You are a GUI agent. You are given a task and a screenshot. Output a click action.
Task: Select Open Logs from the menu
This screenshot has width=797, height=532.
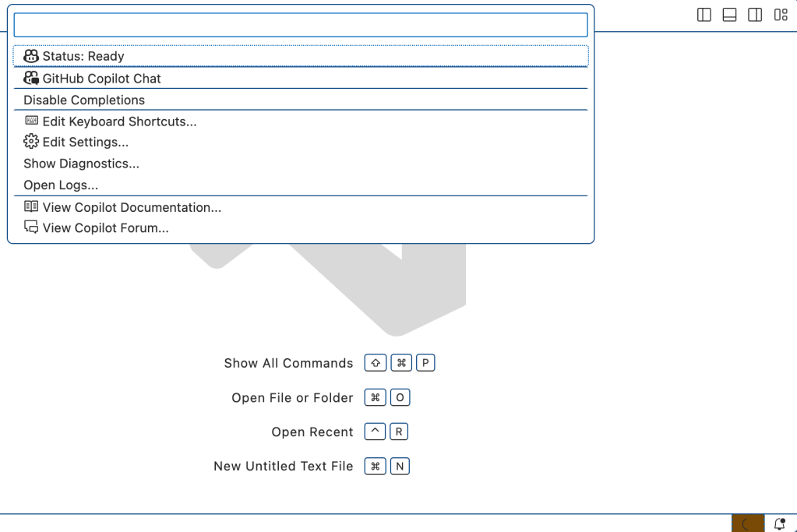pos(61,185)
